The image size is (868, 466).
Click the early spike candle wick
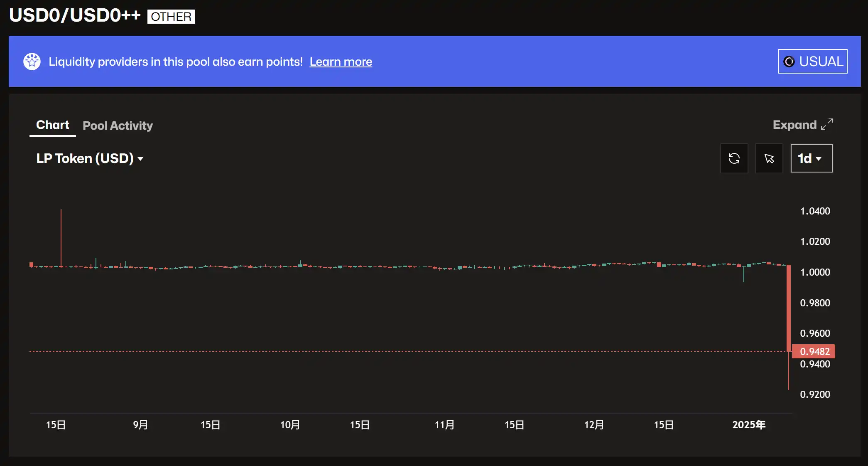pyautogui.click(x=61, y=237)
